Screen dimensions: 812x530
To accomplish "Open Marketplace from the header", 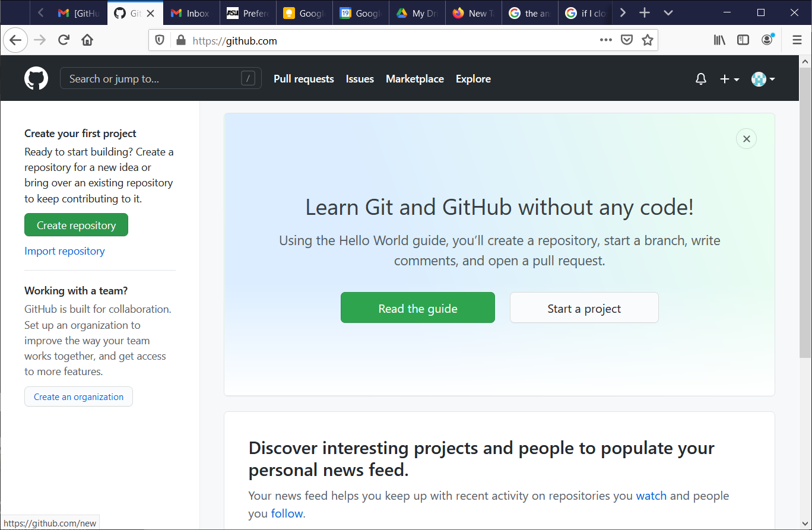I will point(415,79).
